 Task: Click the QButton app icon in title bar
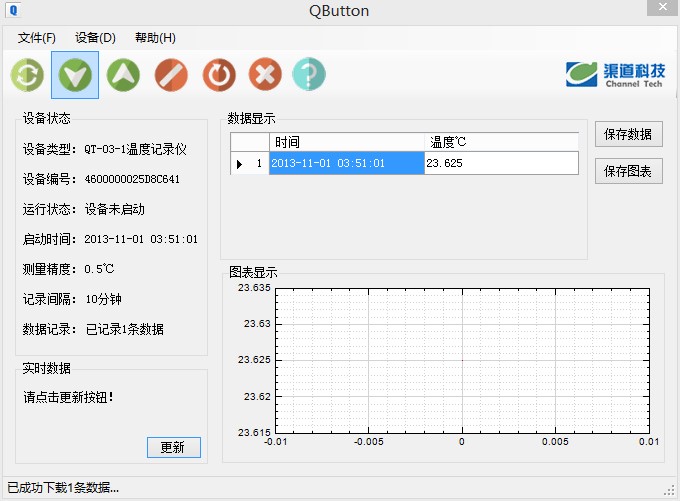pyautogui.click(x=14, y=11)
